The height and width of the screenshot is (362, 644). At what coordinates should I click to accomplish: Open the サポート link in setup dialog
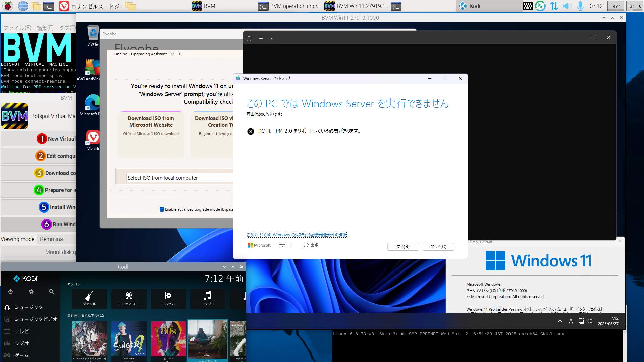(285, 245)
